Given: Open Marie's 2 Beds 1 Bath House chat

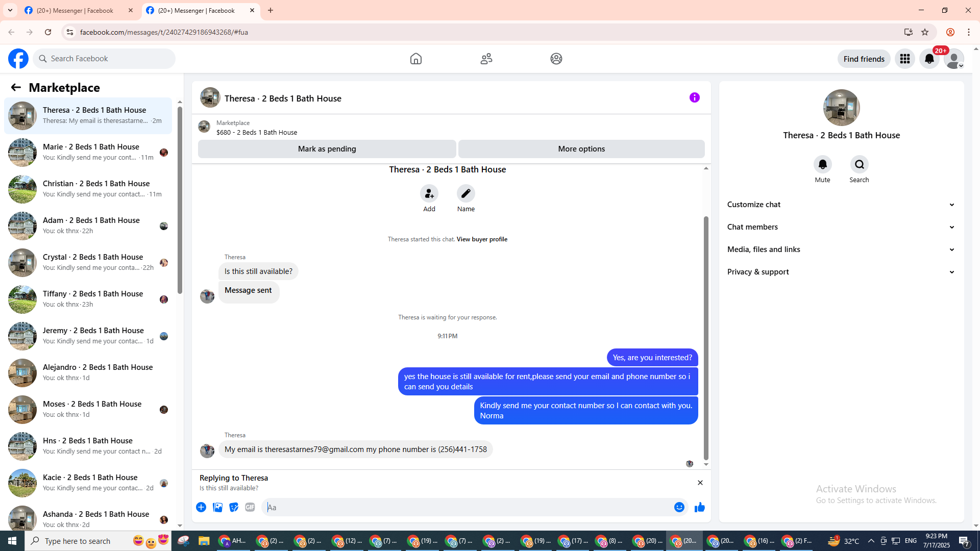Looking at the screenshot, I should point(88,153).
